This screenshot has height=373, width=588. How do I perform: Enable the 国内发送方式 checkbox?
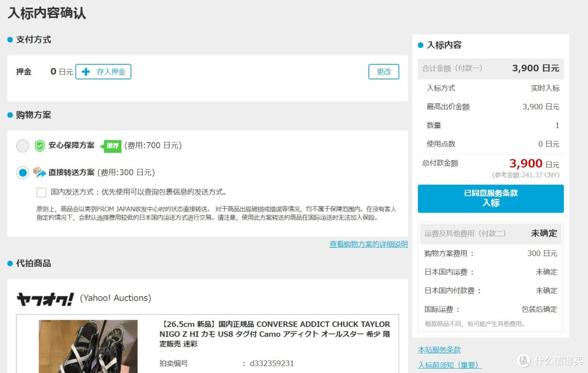point(41,192)
